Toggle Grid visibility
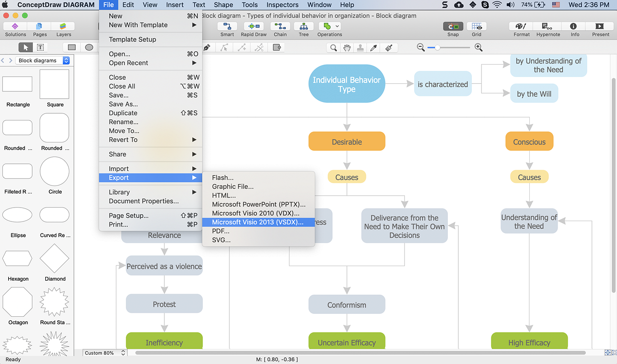The height and width of the screenshot is (364, 617). [477, 29]
